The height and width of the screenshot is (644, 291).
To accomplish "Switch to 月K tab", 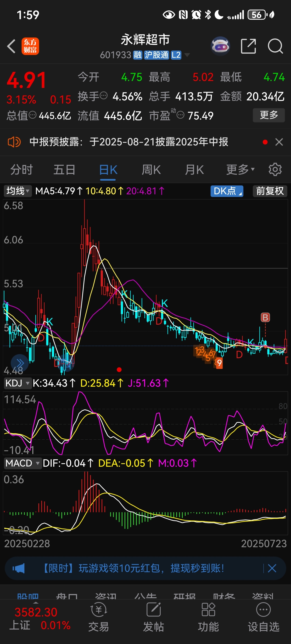I will pyautogui.click(x=194, y=169).
